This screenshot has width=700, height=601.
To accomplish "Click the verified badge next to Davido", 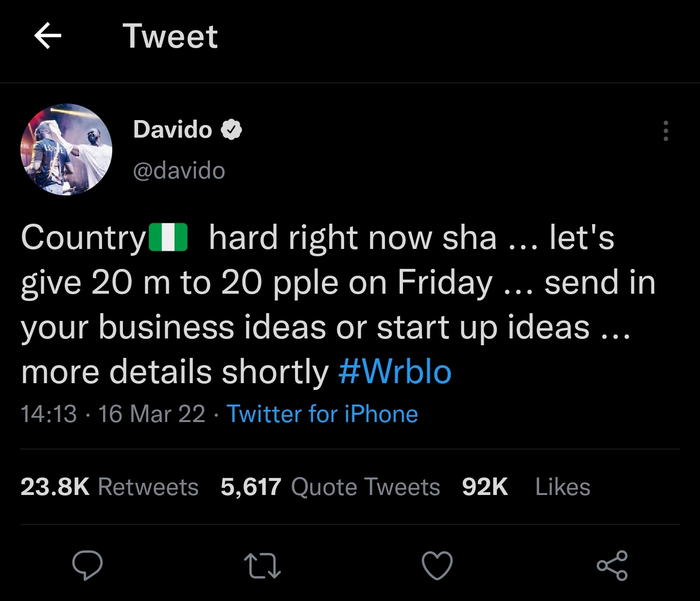I will click(x=231, y=130).
